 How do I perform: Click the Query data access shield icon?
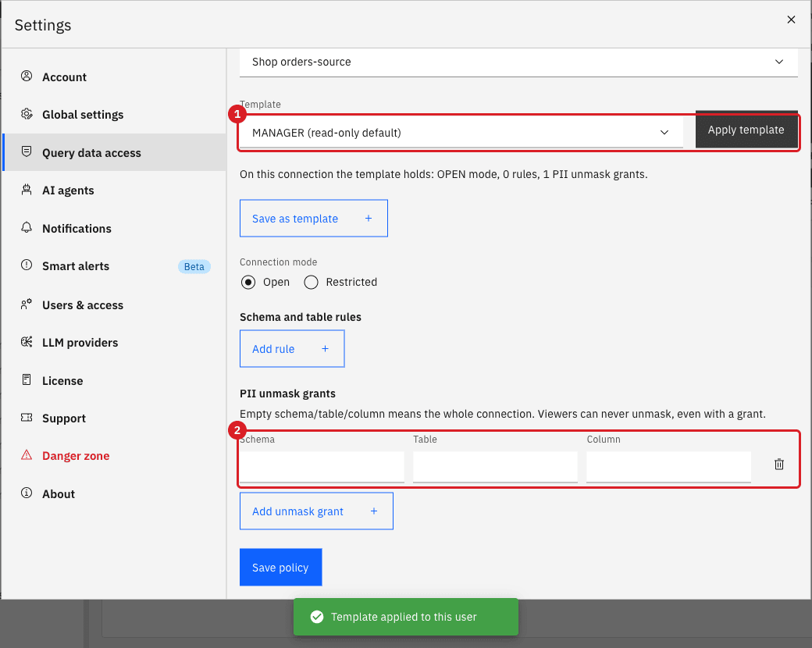click(x=27, y=151)
